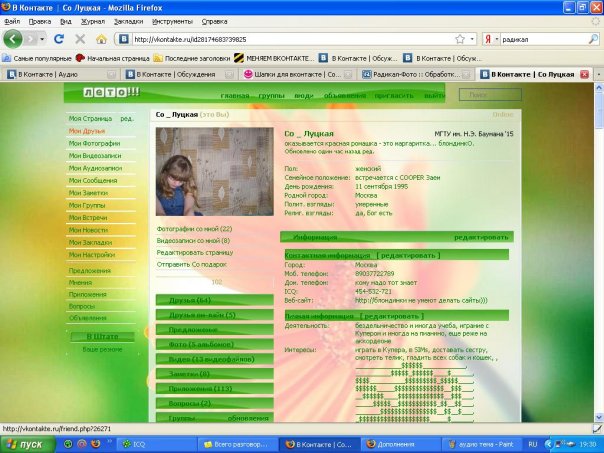Click 'редактировать' on the Информация bar
Viewport: 604px width, 453px height.
481,237
